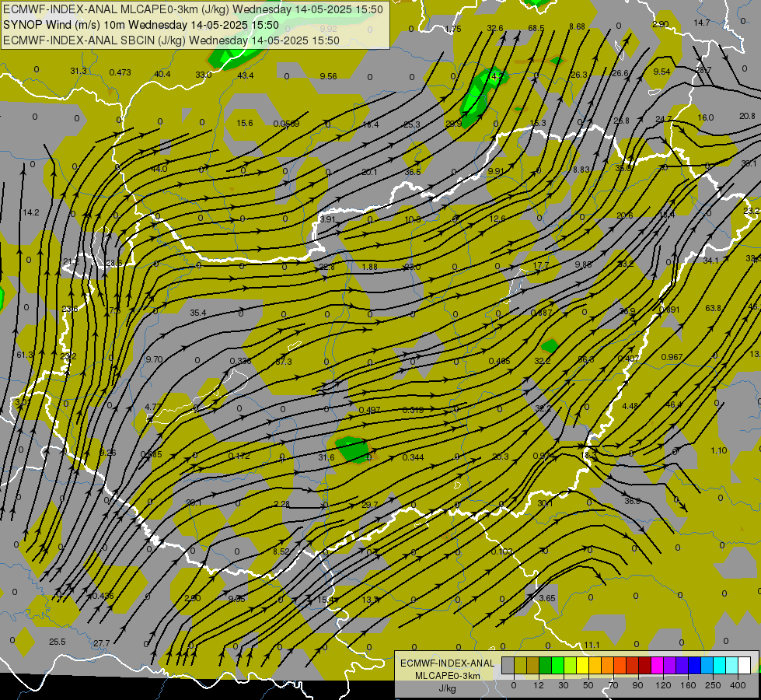Click the value 17.7 on the map
The height and width of the screenshot is (700, 761).
click(x=541, y=265)
